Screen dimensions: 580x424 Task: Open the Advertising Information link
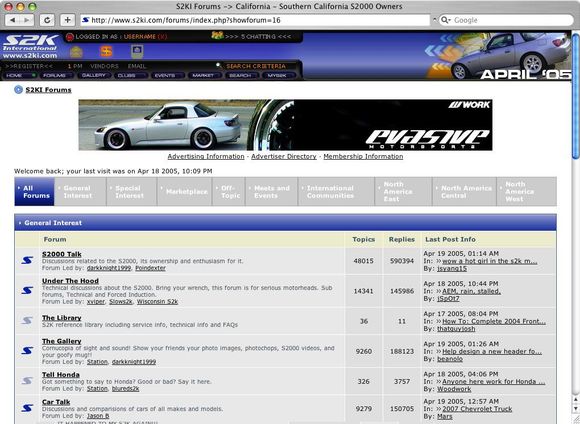(206, 157)
